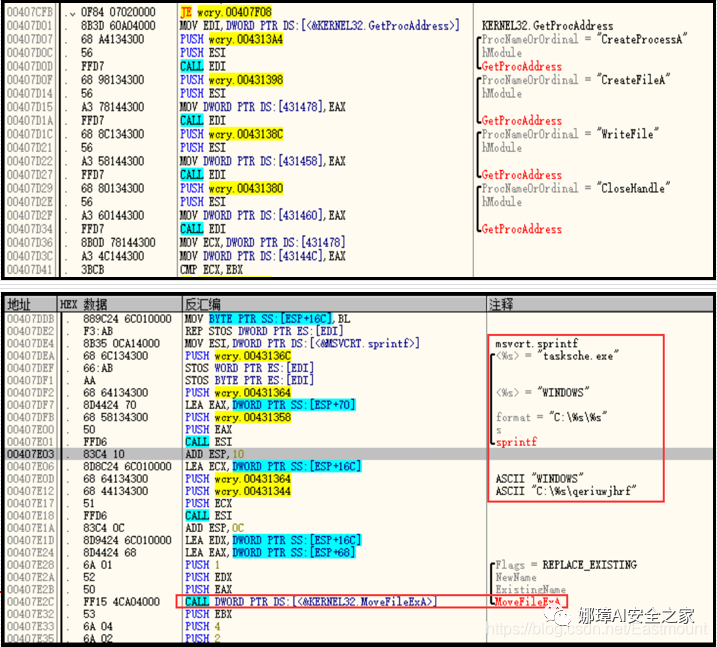Click the KERNEL32.GetProcAddress comment

coord(547,26)
